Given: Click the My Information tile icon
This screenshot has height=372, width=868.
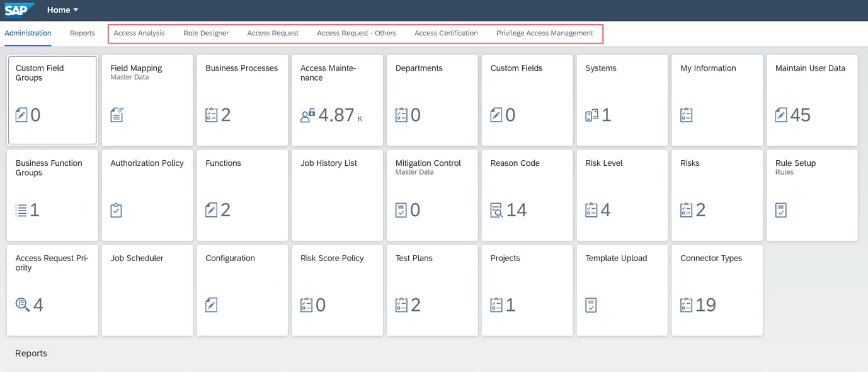Looking at the screenshot, I should pos(686,114).
